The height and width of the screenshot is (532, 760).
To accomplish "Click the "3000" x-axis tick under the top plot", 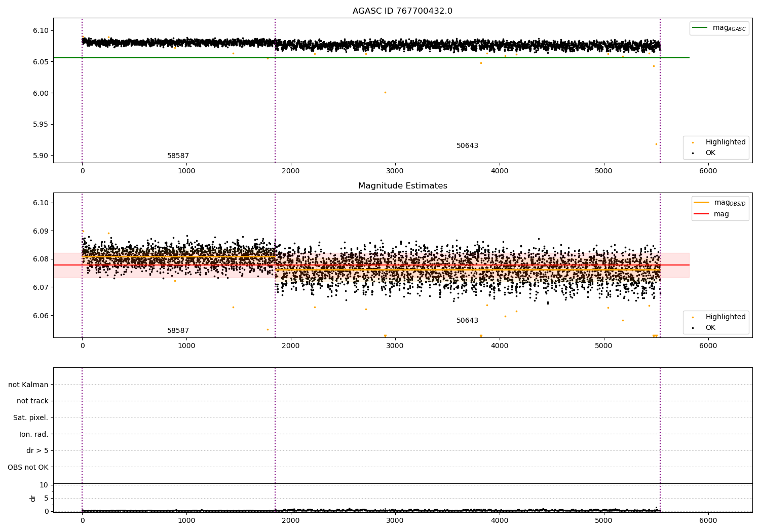I will coord(395,171).
